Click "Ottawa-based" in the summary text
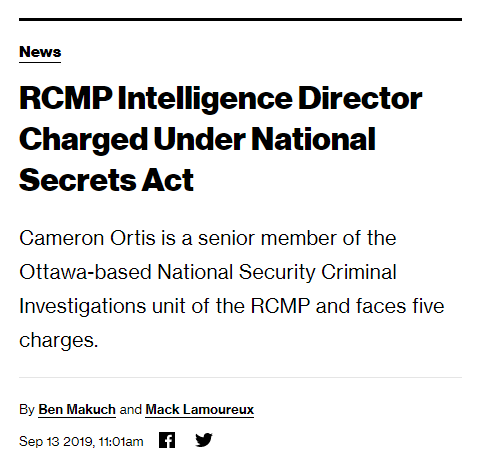Viewport: 479px width, 457px height. pos(85,272)
